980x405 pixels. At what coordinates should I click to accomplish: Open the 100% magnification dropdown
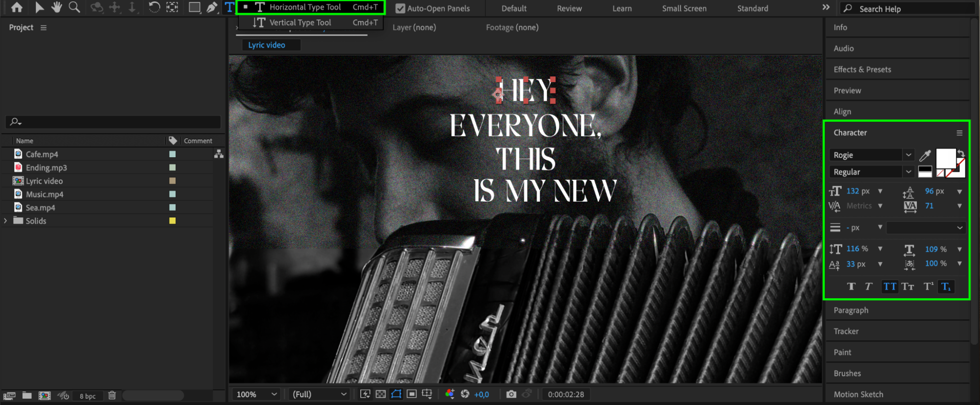click(257, 394)
